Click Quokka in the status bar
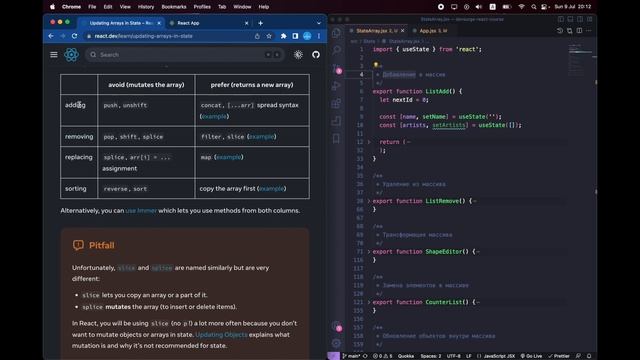 [406, 356]
